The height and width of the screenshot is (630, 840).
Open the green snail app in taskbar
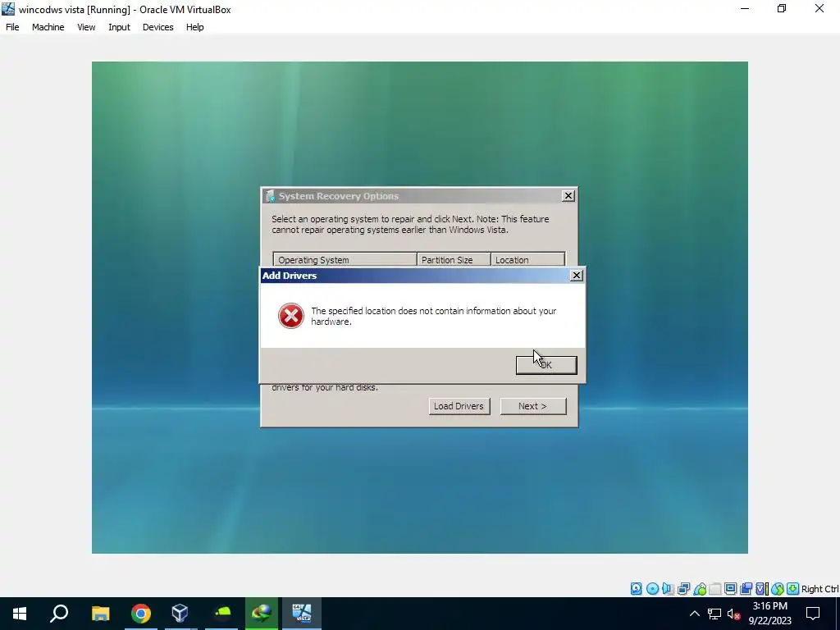click(x=221, y=614)
